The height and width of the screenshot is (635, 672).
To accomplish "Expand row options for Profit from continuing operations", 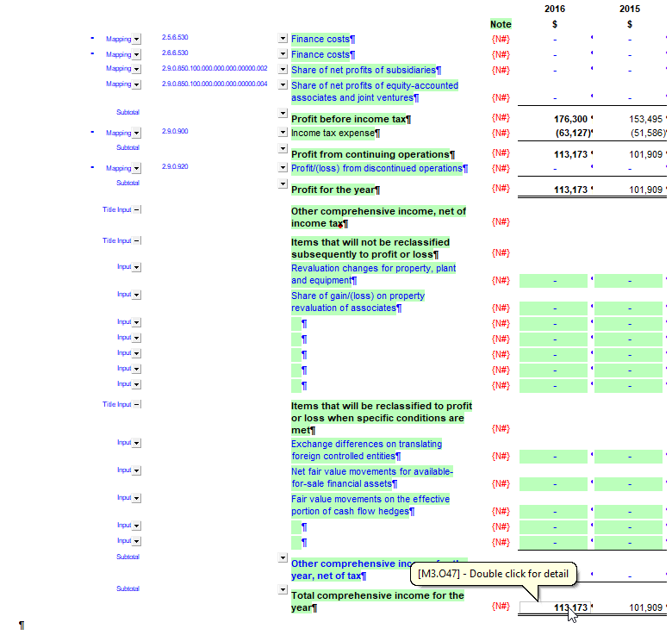I will 283,148.
